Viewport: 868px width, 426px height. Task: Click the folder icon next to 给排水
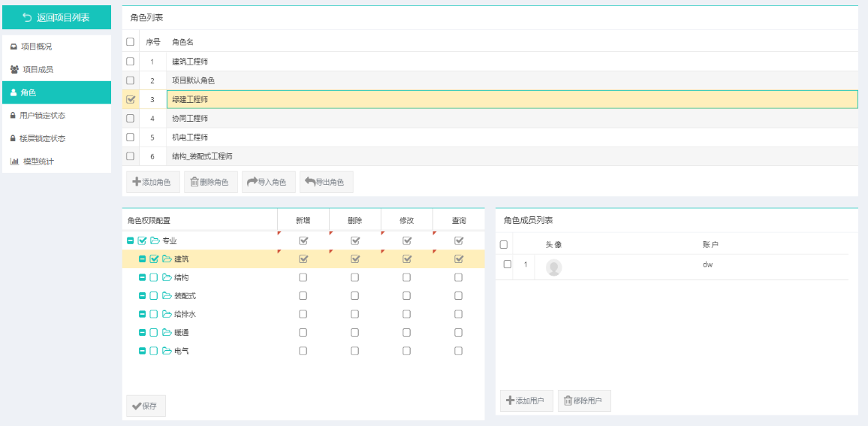167,314
